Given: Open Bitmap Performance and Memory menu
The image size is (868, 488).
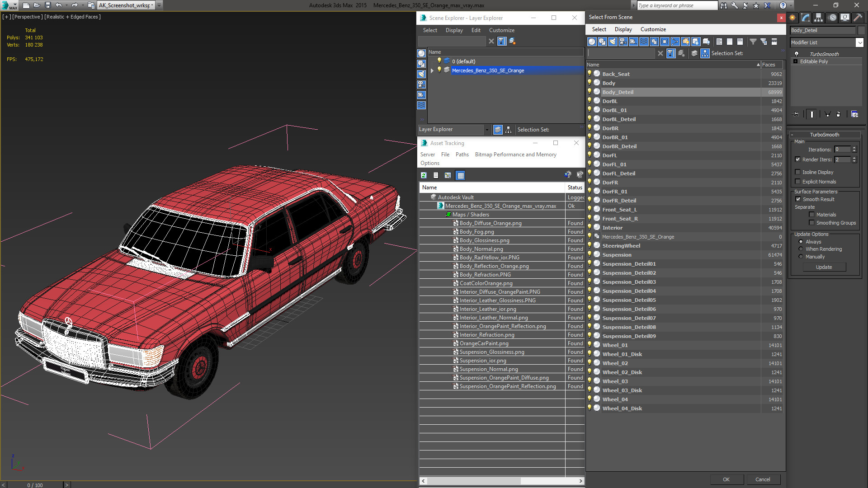Looking at the screenshot, I should 515,155.
